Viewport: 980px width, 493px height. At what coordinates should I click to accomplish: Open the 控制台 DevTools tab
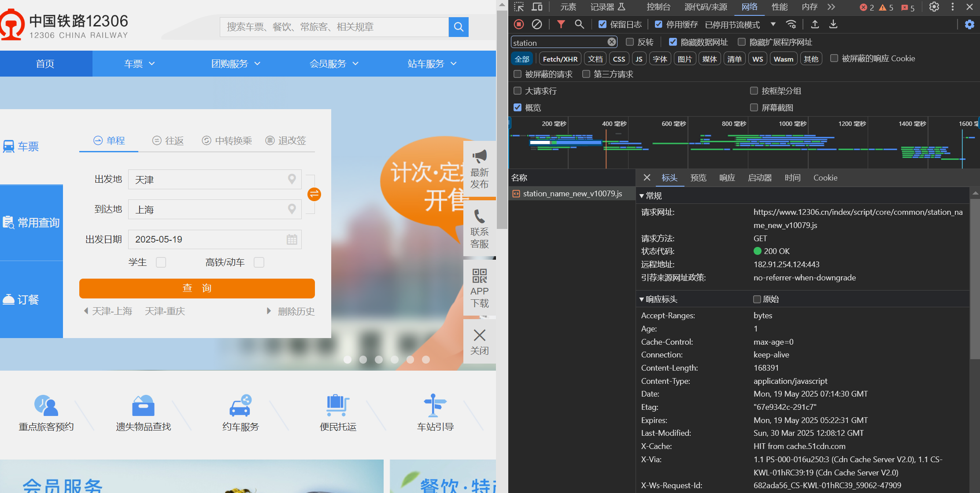click(x=658, y=7)
